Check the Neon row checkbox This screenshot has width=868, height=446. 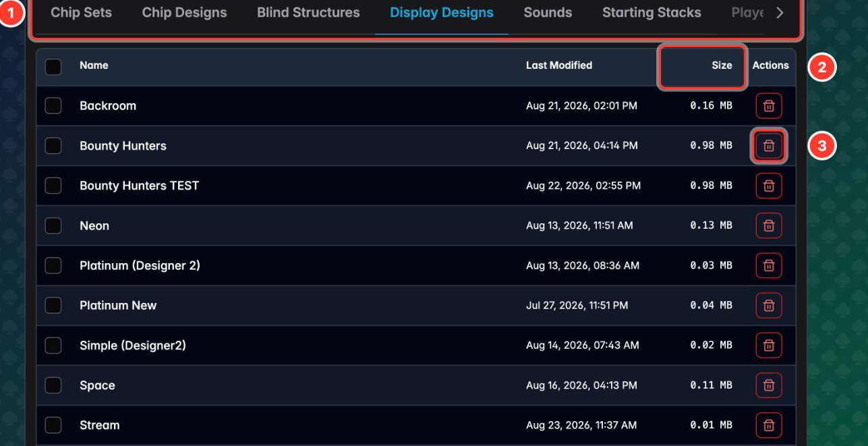(x=53, y=225)
